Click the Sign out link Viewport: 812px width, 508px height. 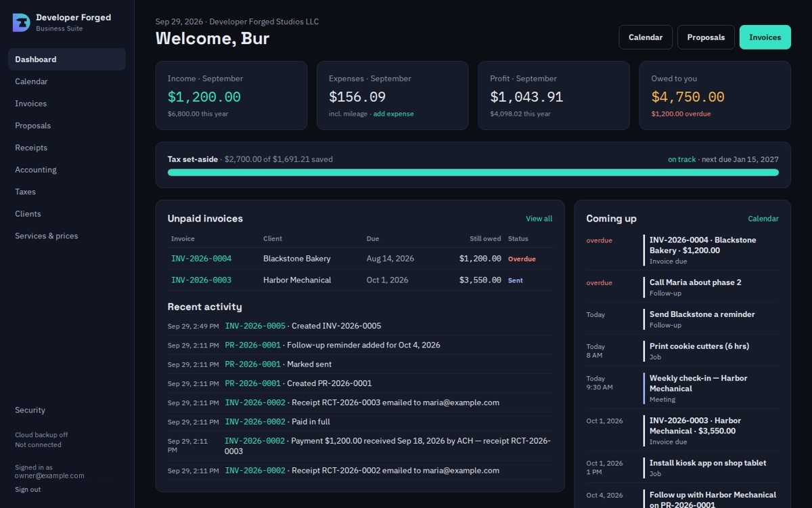(x=28, y=489)
